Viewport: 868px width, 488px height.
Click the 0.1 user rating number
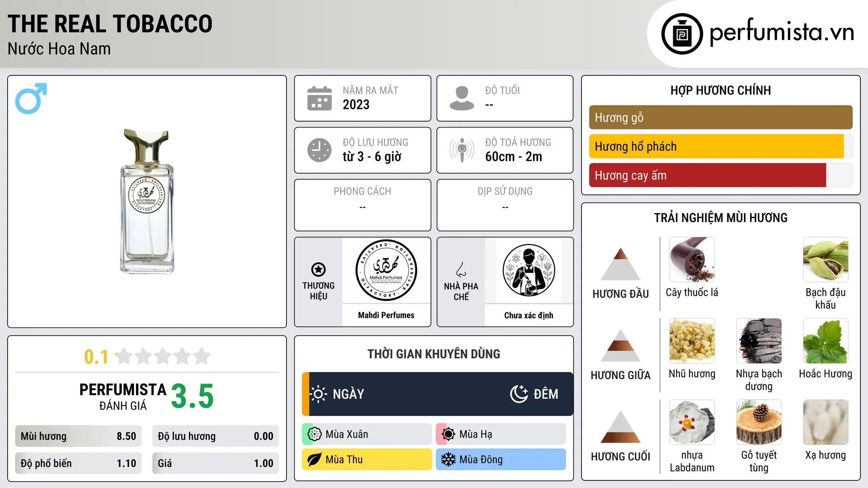pos(96,357)
